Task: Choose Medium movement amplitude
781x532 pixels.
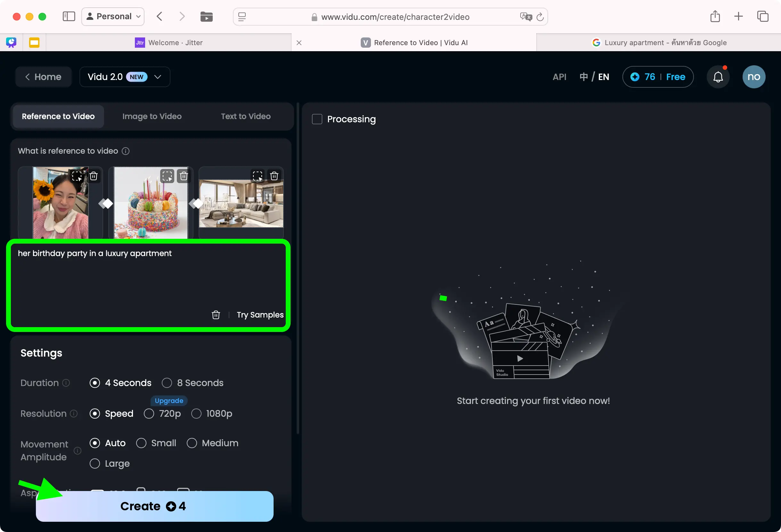Action: (x=192, y=443)
